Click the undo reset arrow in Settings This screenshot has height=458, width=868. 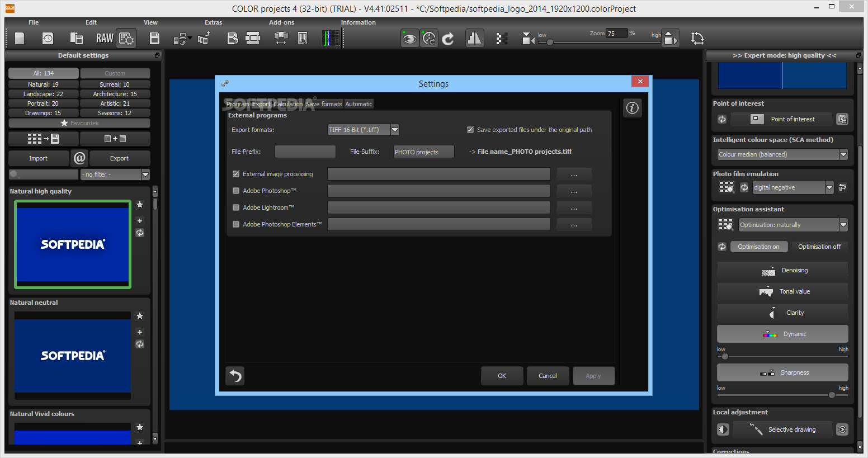tap(235, 376)
